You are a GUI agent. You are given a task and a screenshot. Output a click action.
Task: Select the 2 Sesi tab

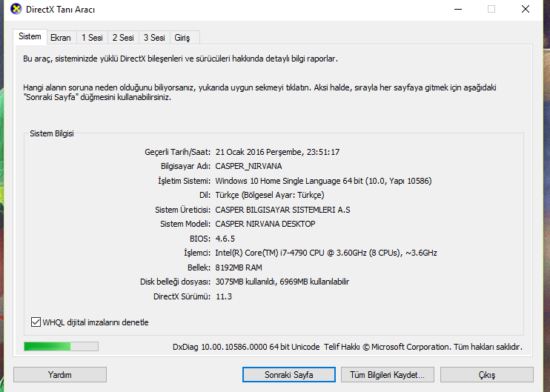coord(123,38)
